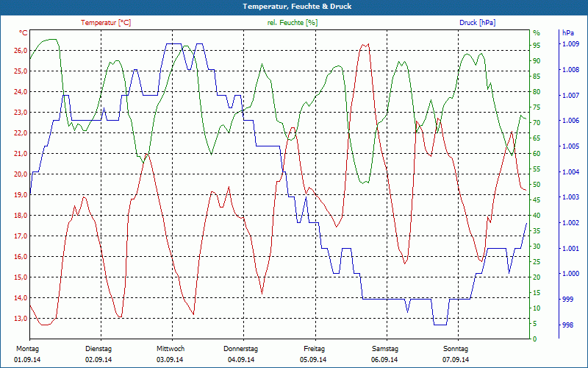Click the date "05.09.14"
588x368 pixels.
pos(313,360)
